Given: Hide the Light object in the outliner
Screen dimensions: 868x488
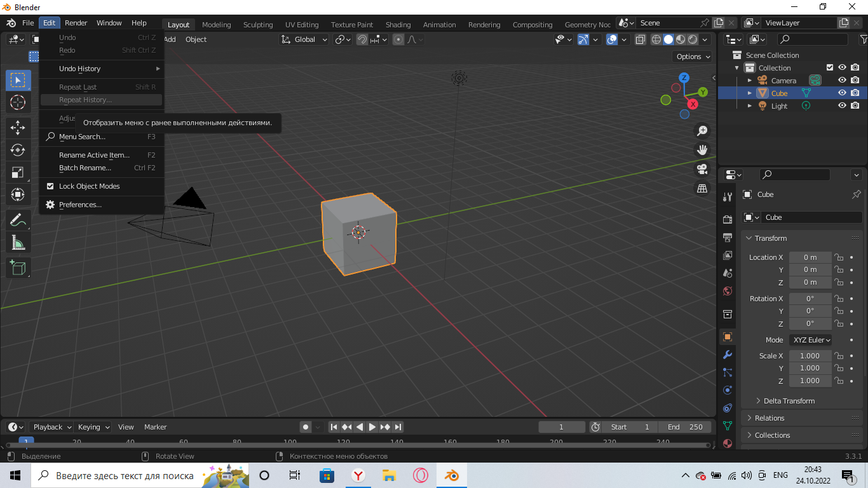Looking at the screenshot, I should [x=842, y=105].
